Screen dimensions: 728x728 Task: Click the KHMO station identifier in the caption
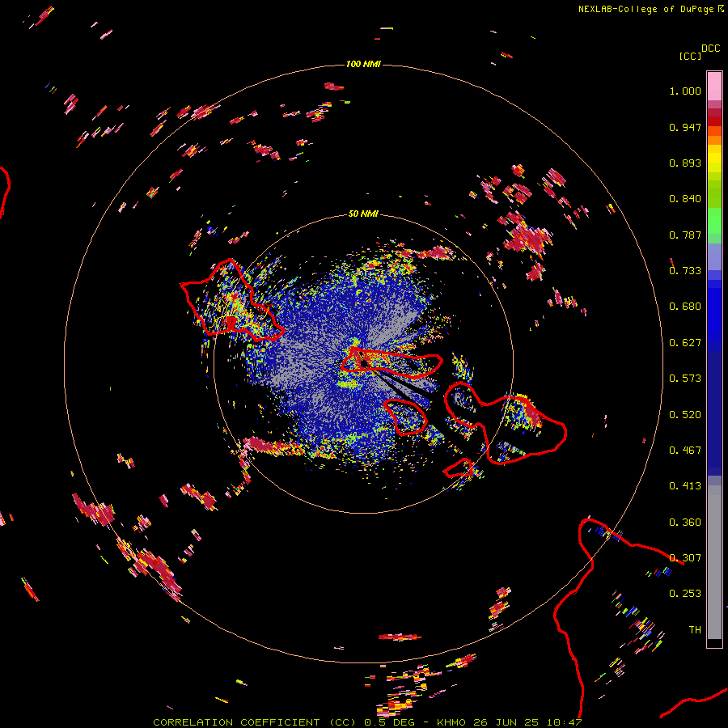pos(451,722)
